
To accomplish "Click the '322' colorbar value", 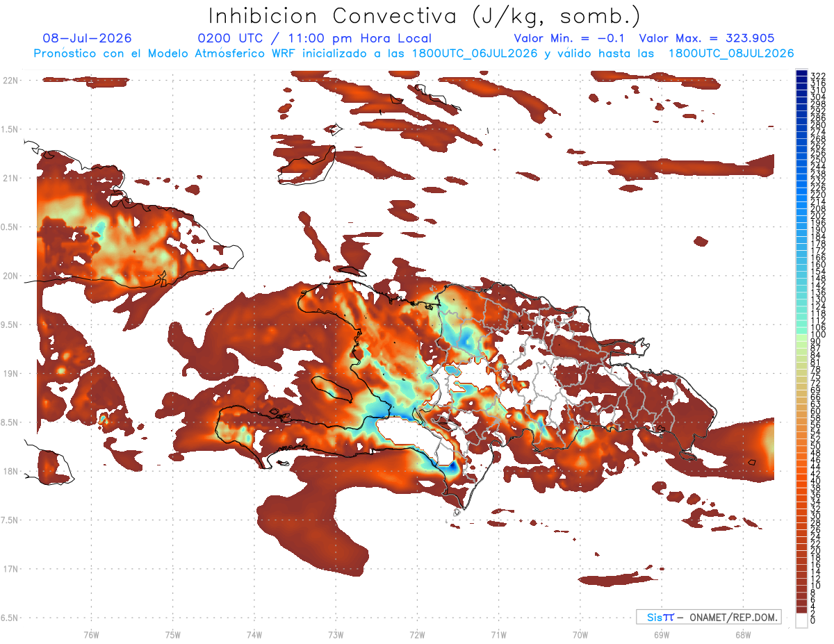I will tap(817, 76).
